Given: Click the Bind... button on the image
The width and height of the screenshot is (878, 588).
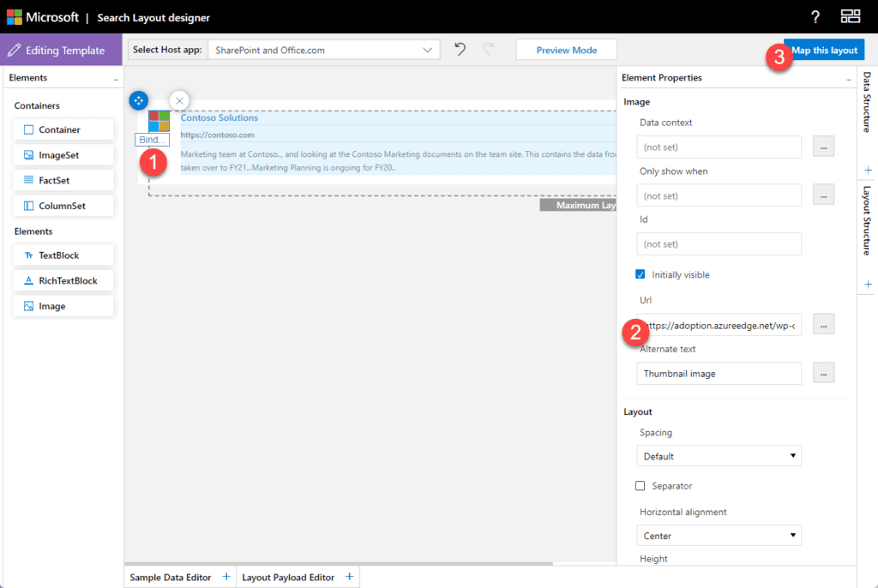Looking at the screenshot, I should click(152, 140).
